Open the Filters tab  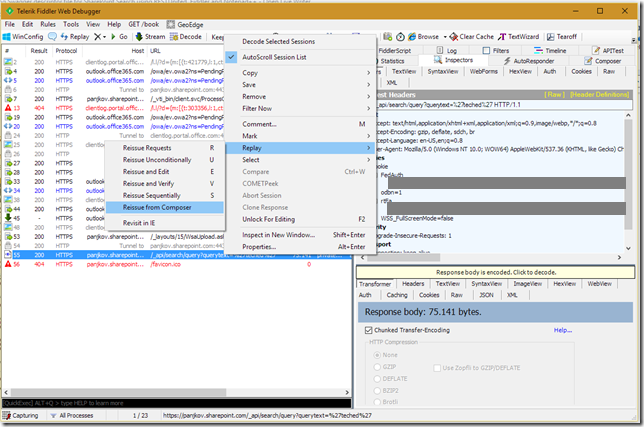coord(496,51)
